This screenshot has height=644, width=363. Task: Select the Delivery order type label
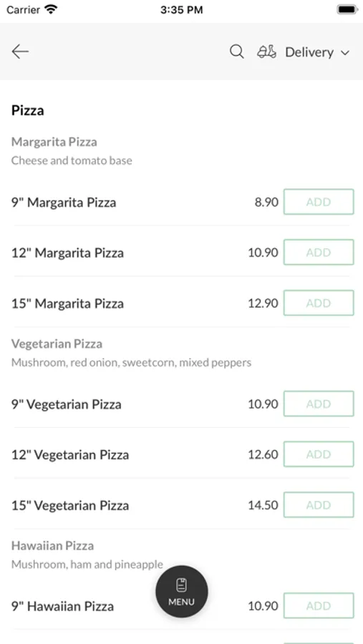coord(309,52)
